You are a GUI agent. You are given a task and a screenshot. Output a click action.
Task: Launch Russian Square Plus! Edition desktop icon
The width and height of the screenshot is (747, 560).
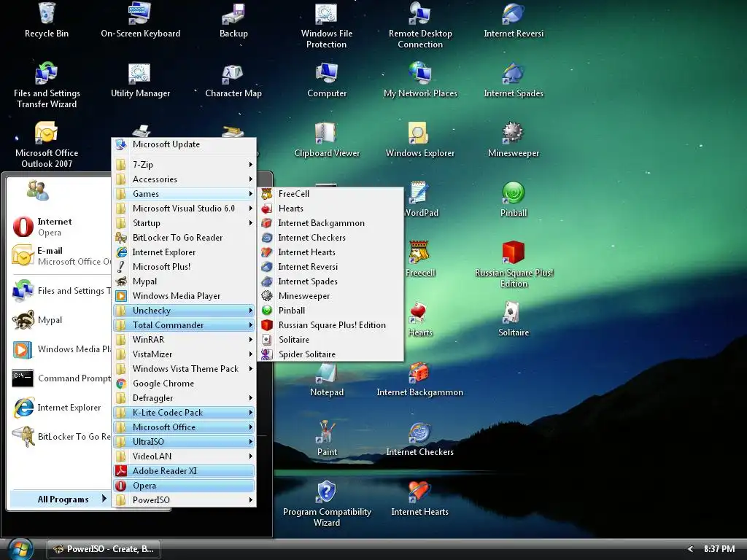click(514, 264)
